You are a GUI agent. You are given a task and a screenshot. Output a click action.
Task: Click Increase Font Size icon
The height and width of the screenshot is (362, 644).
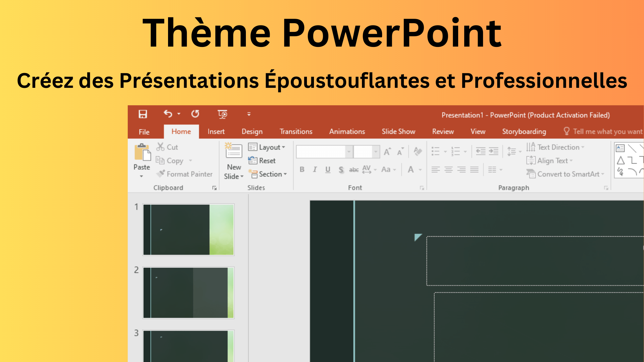coord(387,152)
